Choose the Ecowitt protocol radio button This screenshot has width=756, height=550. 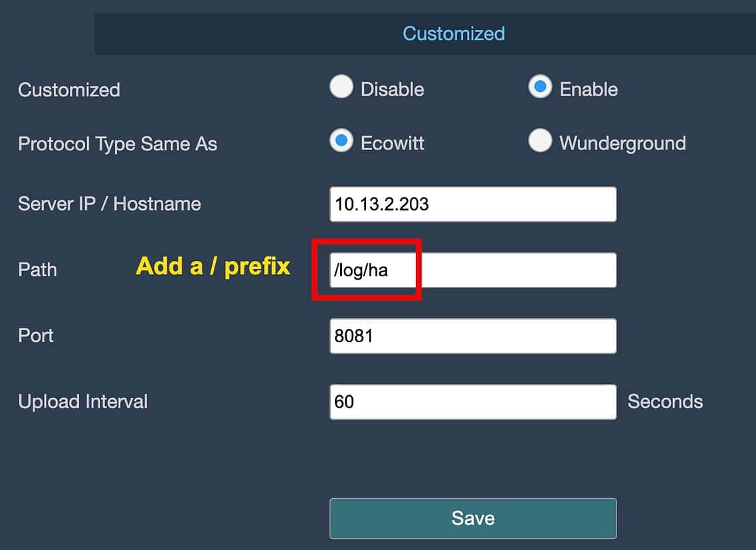coord(341,141)
